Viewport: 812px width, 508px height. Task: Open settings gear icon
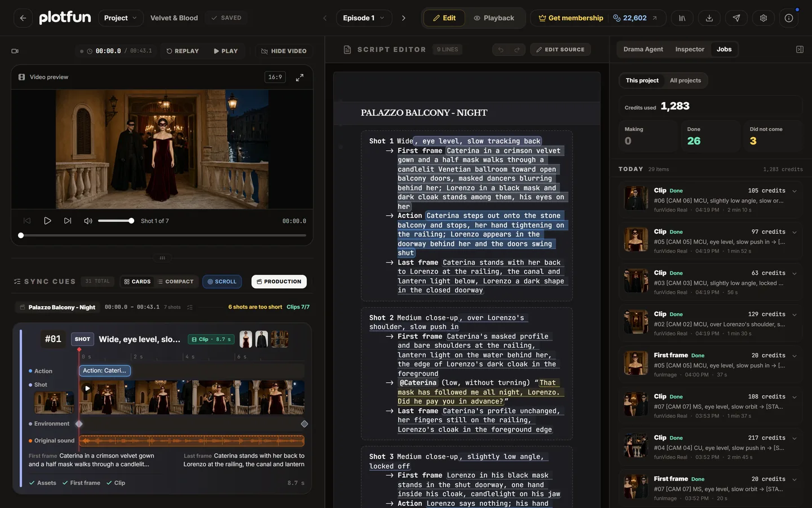tap(763, 18)
